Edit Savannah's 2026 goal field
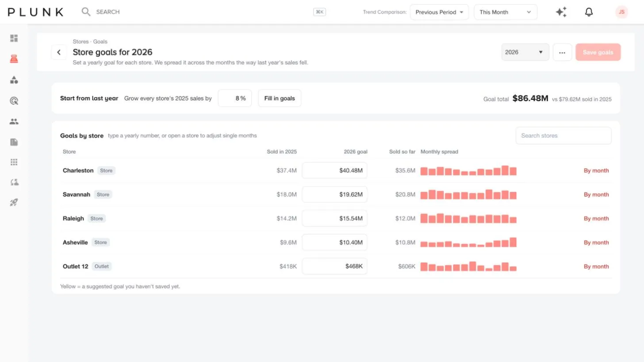 pos(334,194)
